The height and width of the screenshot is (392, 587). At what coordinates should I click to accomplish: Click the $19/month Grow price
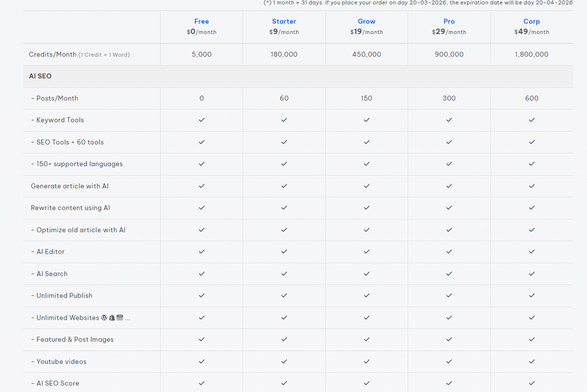[x=366, y=32]
